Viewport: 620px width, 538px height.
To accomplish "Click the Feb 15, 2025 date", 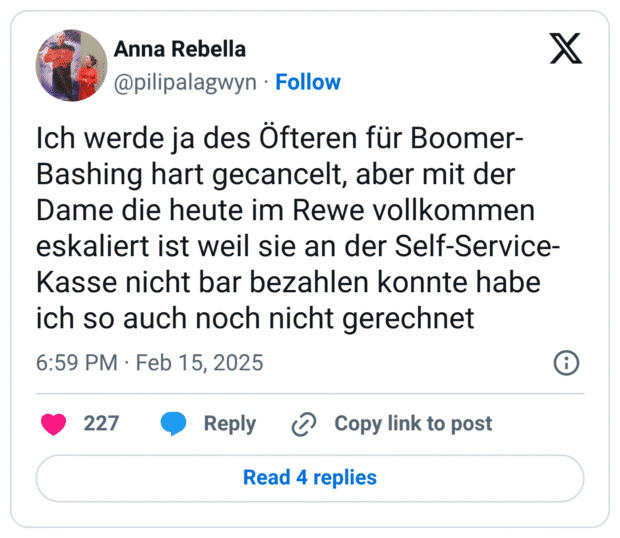I will point(201,362).
